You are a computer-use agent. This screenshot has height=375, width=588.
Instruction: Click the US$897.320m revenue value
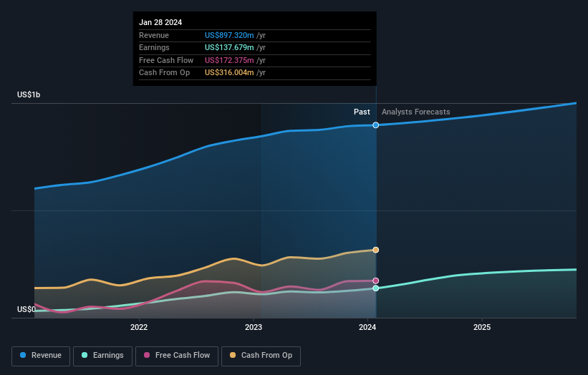[229, 35]
